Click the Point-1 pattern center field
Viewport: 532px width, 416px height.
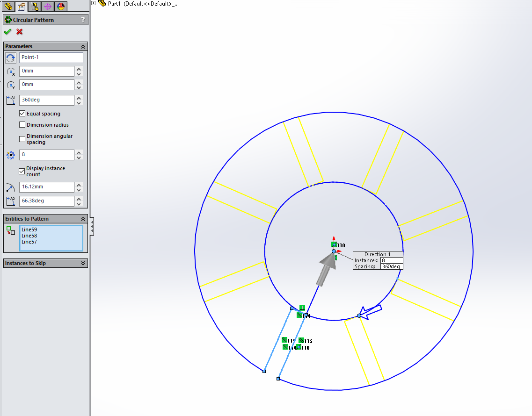coord(51,57)
